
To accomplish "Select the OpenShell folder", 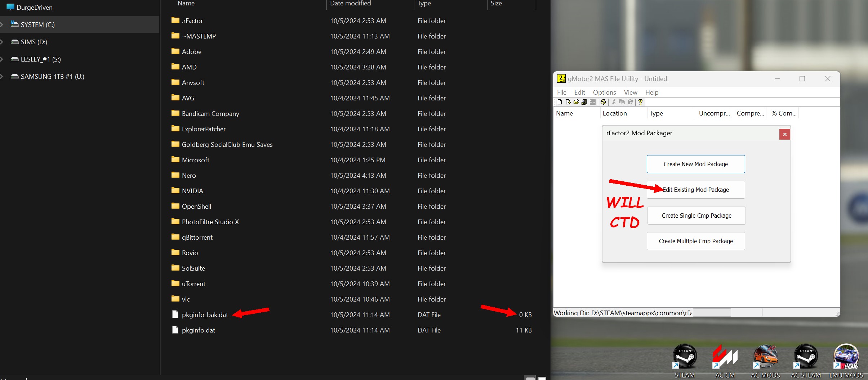I will click(x=353, y=206).
